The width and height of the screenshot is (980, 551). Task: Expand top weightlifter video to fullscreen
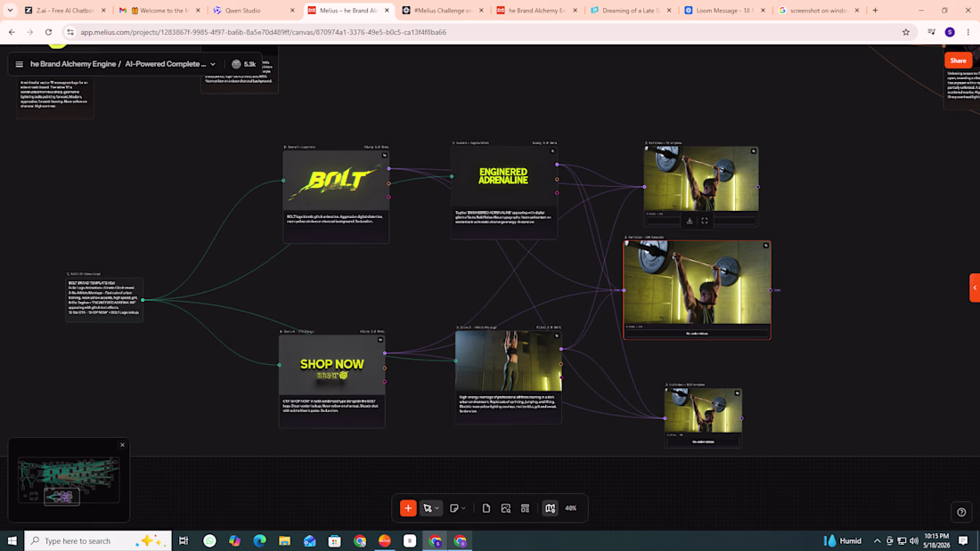pyautogui.click(x=705, y=221)
